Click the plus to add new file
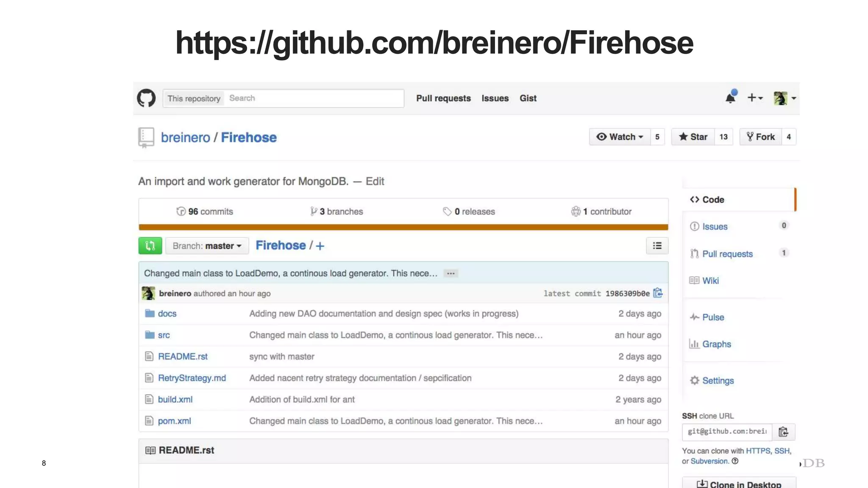The height and width of the screenshot is (488, 868). pos(320,246)
